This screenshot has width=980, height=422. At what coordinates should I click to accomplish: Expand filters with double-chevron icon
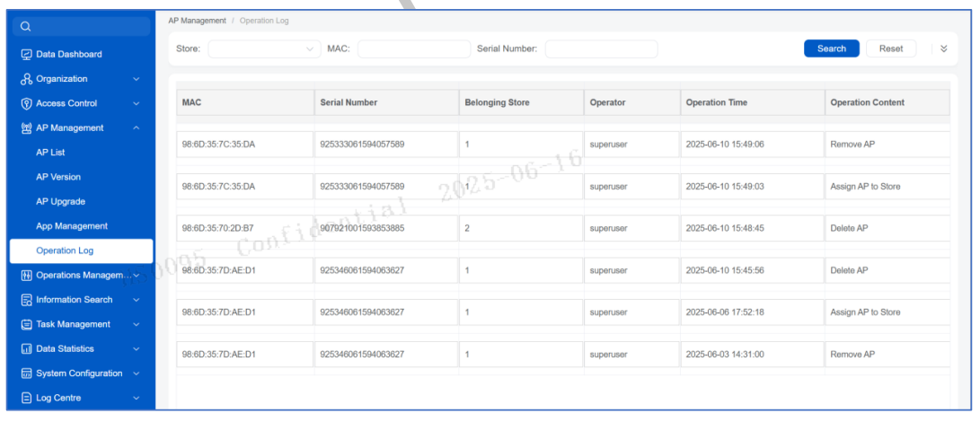coord(944,48)
